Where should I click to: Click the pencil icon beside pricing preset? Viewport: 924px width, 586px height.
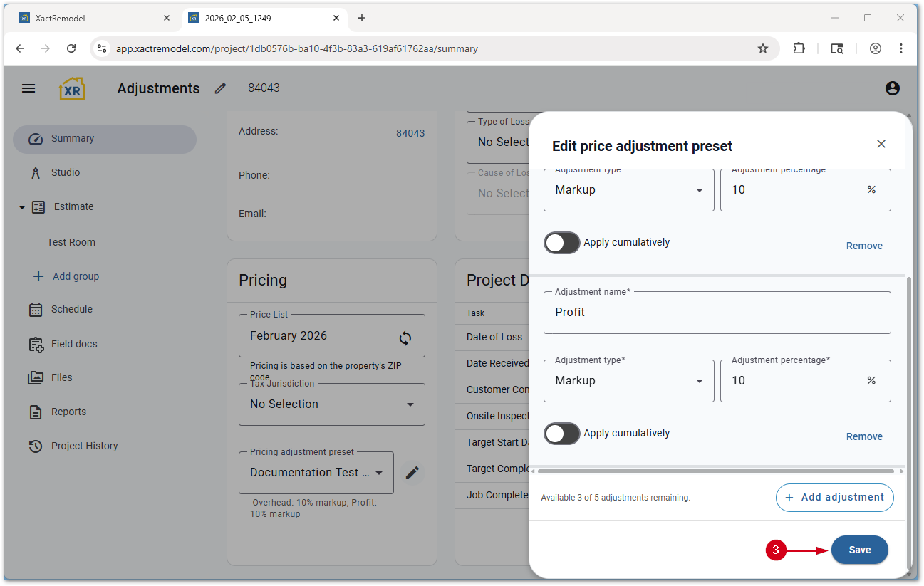412,473
